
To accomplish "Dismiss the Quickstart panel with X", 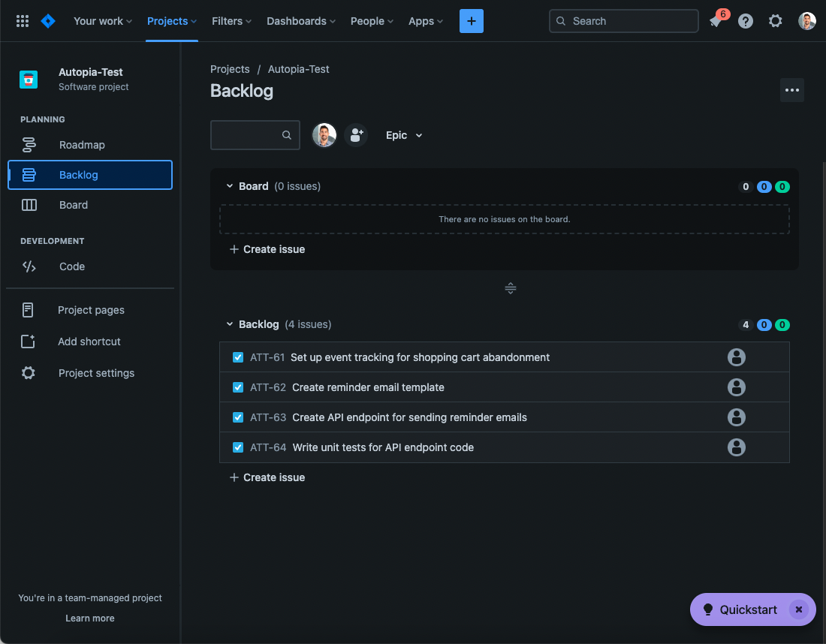I will (x=799, y=609).
